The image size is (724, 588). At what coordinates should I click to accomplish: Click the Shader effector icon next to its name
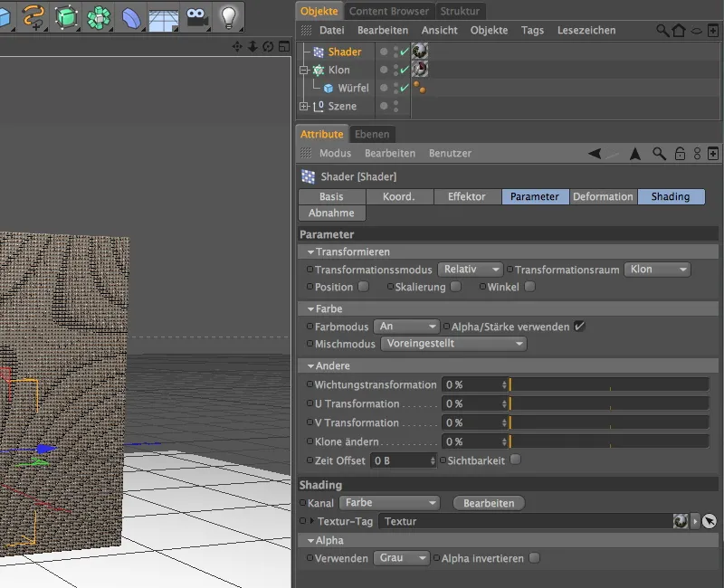click(x=318, y=52)
